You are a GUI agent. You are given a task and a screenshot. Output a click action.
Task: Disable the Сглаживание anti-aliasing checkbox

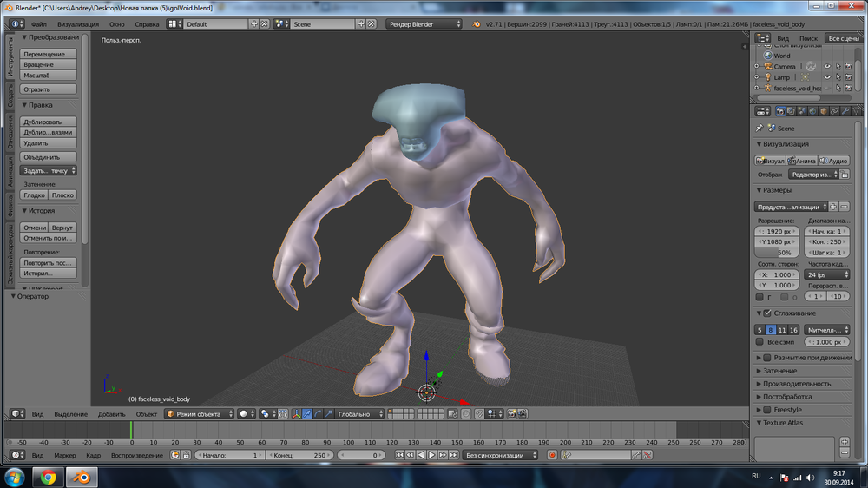767,313
